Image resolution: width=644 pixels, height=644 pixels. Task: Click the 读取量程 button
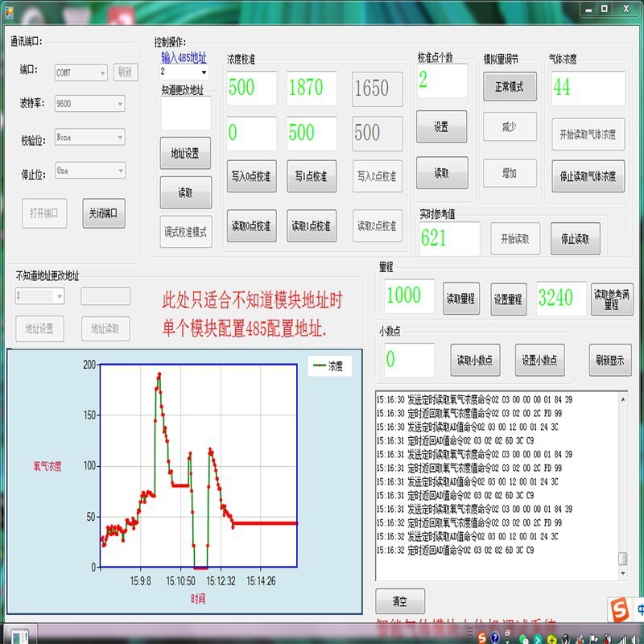(462, 298)
